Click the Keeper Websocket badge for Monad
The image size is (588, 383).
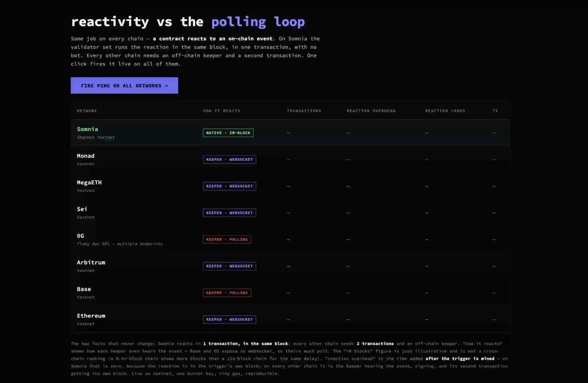coord(230,160)
